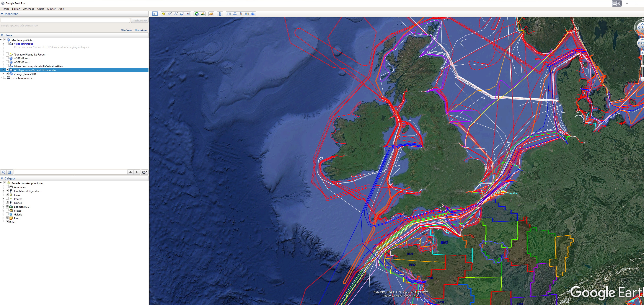Save the image from the toolbar
Viewport: 644px width, 305px height.
[241, 14]
